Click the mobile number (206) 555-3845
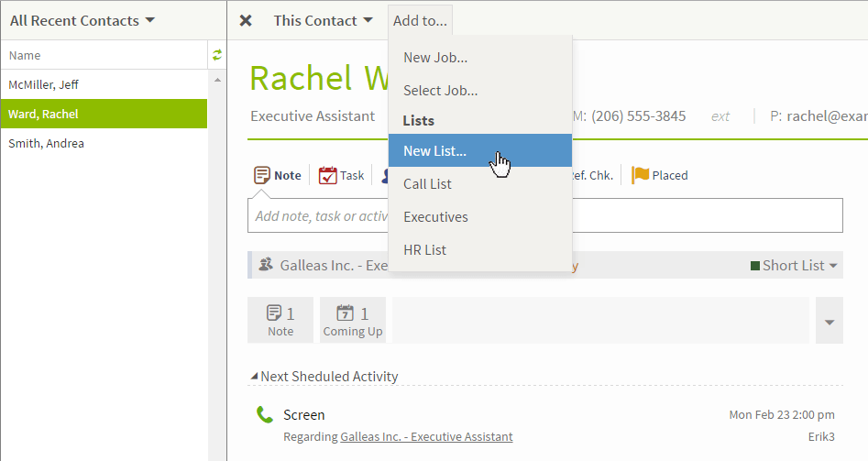Viewport: 868px width, 461px height. tap(638, 116)
